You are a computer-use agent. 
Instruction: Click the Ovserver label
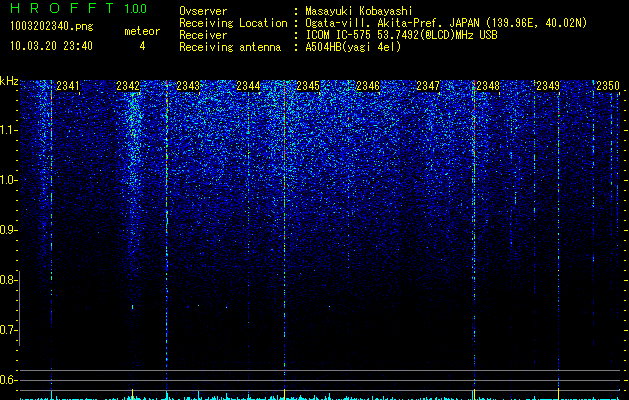203,11
